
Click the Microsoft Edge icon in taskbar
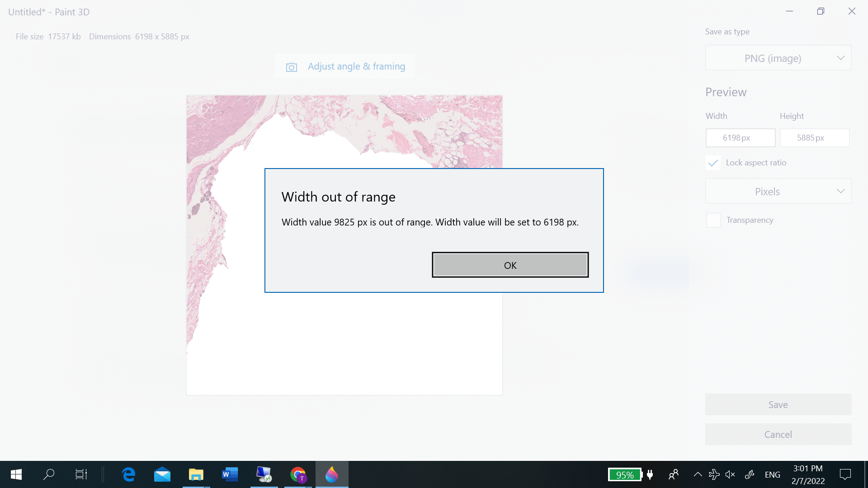click(128, 474)
